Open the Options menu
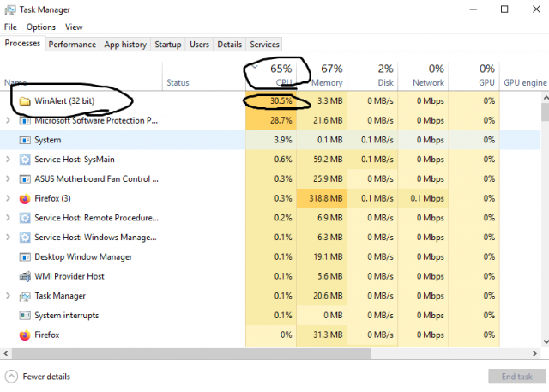 tap(40, 27)
